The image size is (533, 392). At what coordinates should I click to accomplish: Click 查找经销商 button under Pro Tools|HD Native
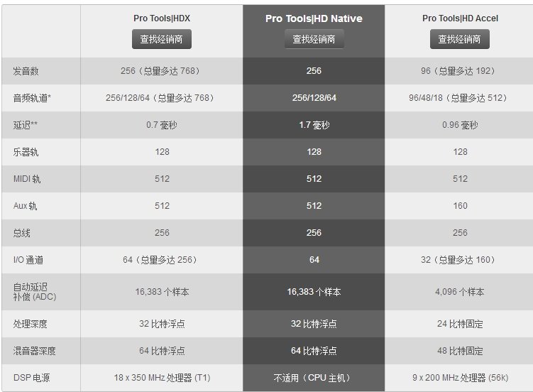[314, 39]
